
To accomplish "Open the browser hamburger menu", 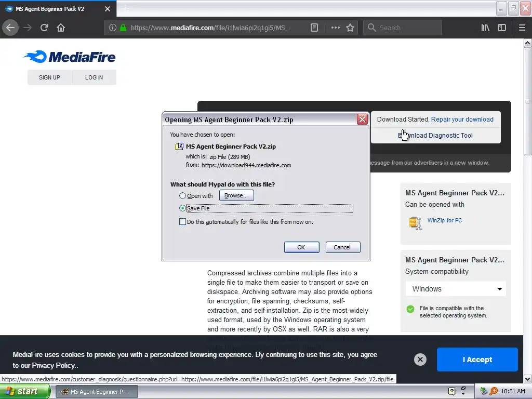I will [522, 28].
